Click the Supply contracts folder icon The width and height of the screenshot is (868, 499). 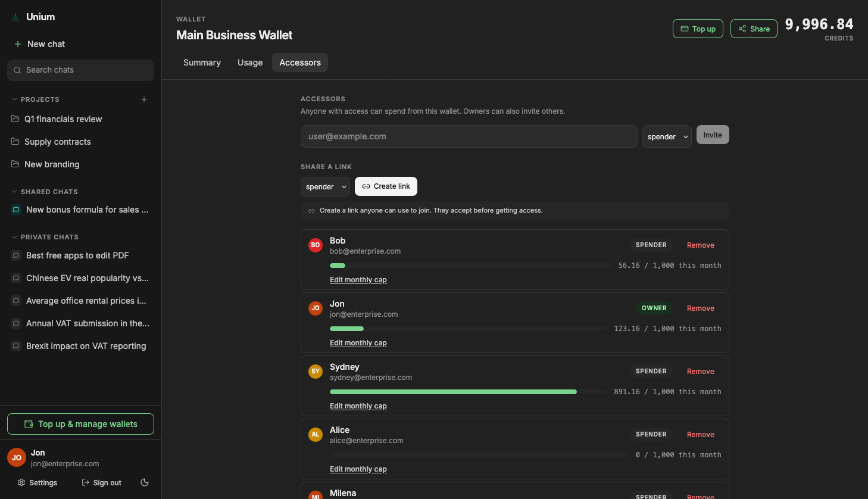(x=15, y=142)
